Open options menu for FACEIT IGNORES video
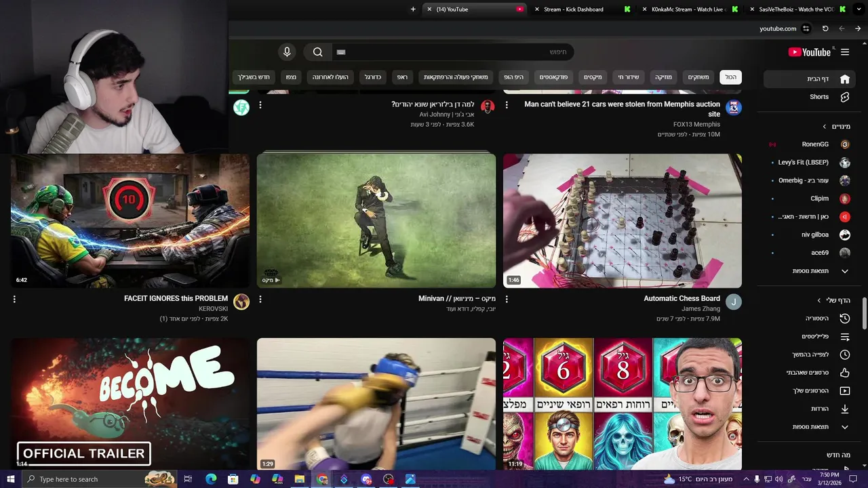 point(14,299)
